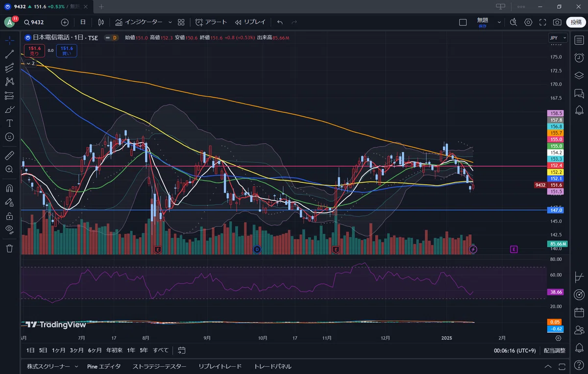
Task: Open the candlestick chart style menu
Action: tap(101, 22)
